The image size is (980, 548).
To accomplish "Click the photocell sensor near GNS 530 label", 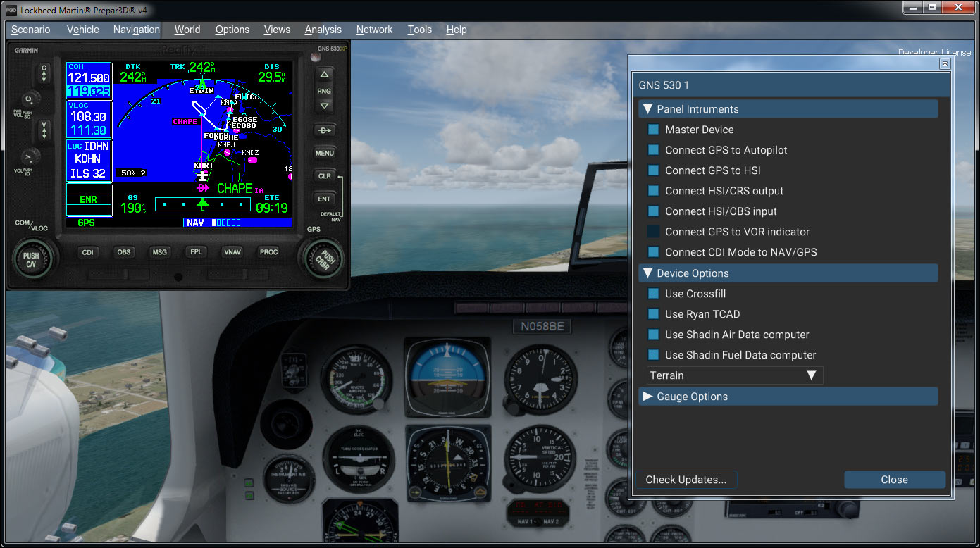I will (316, 57).
